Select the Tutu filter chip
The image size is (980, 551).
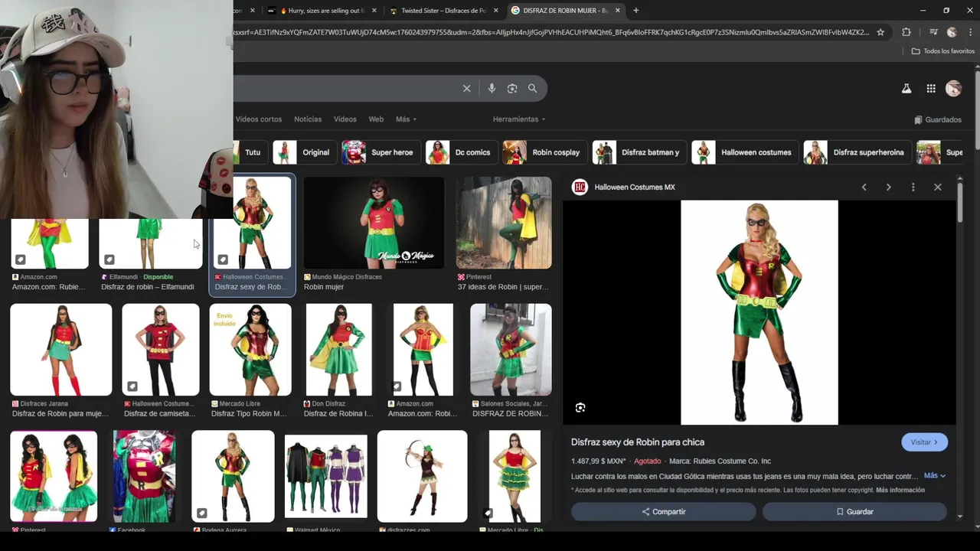250,152
